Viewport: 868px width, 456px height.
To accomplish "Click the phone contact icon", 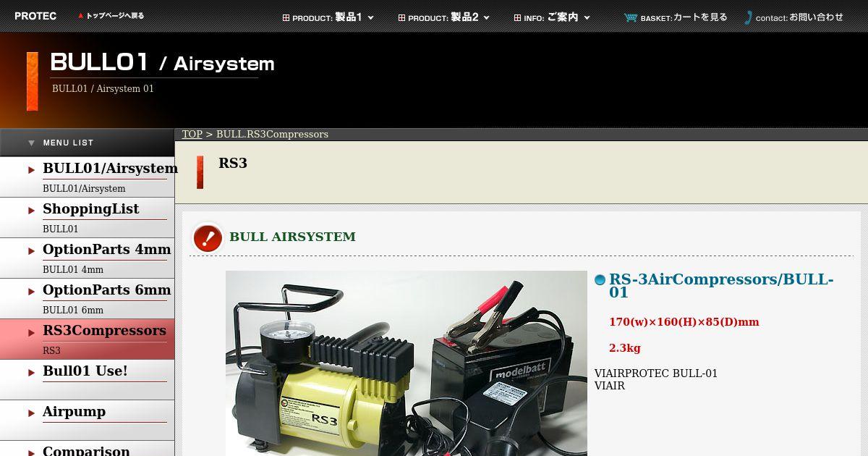I will [x=749, y=18].
